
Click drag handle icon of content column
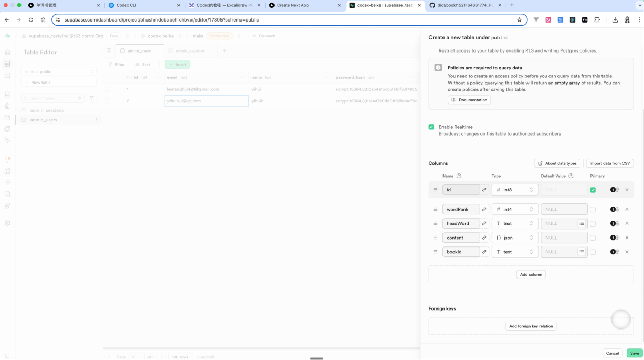tap(435, 238)
